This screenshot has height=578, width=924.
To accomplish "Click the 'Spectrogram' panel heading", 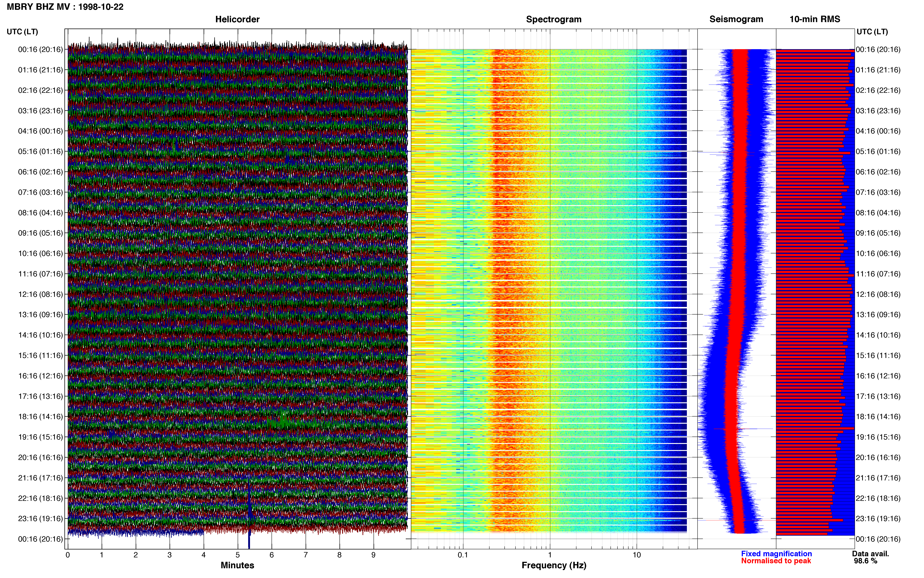I will tap(554, 19).
